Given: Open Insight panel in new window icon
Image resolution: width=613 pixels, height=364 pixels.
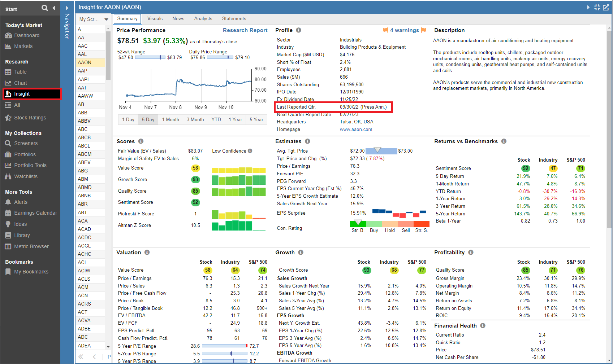Looking at the screenshot, I should pos(606,7).
